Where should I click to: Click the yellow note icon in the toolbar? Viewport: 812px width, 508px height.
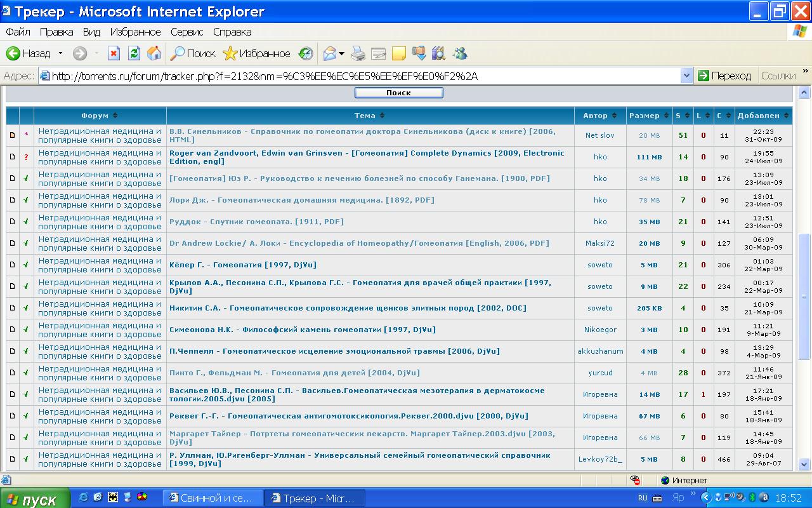click(399, 53)
